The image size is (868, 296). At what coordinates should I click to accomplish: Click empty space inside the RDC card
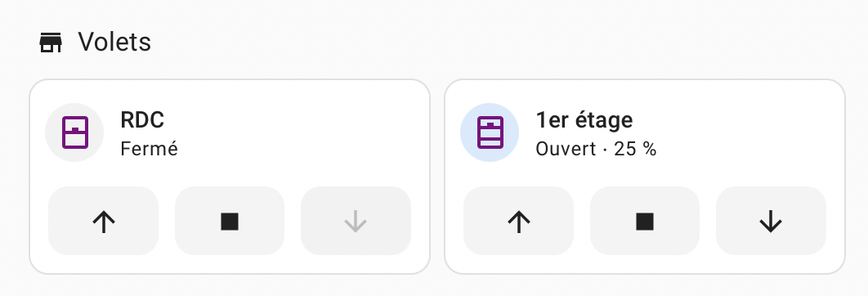click(x=305, y=133)
